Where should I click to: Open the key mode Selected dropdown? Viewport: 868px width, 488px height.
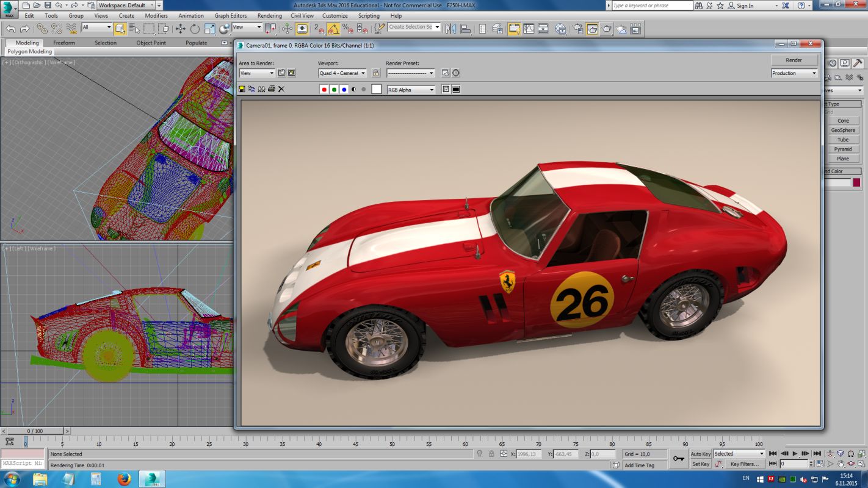pyautogui.click(x=739, y=454)
